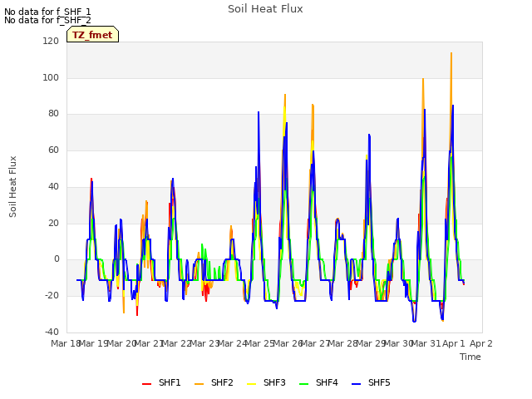Click the Mar 31 x-axis date label
Image resolution: width=532 pixels, height=399 pixels.
pyautogui.click(x=426, y=343)
